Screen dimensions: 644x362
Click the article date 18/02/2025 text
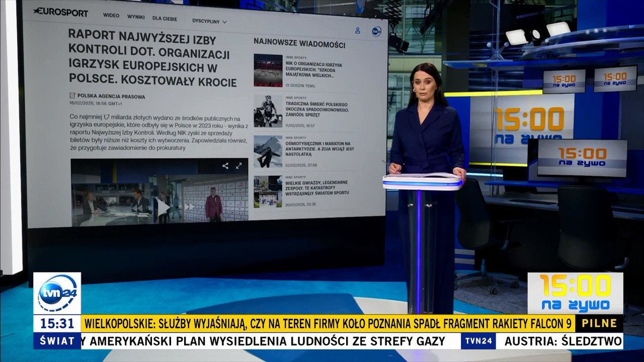coord(96,104)
